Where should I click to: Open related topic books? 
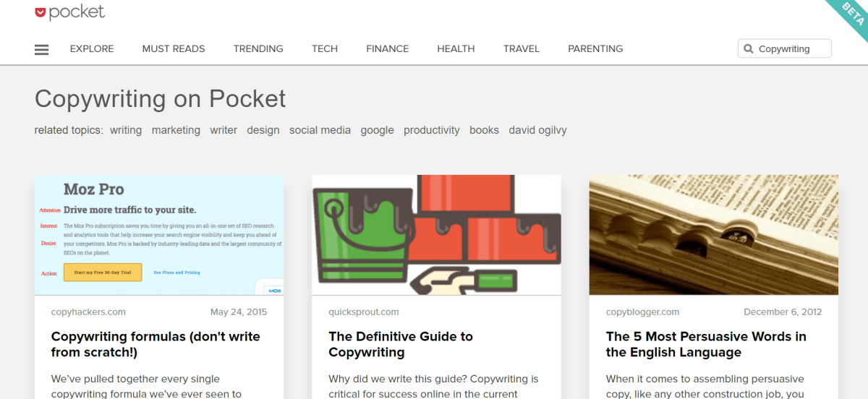coord(484,130)
